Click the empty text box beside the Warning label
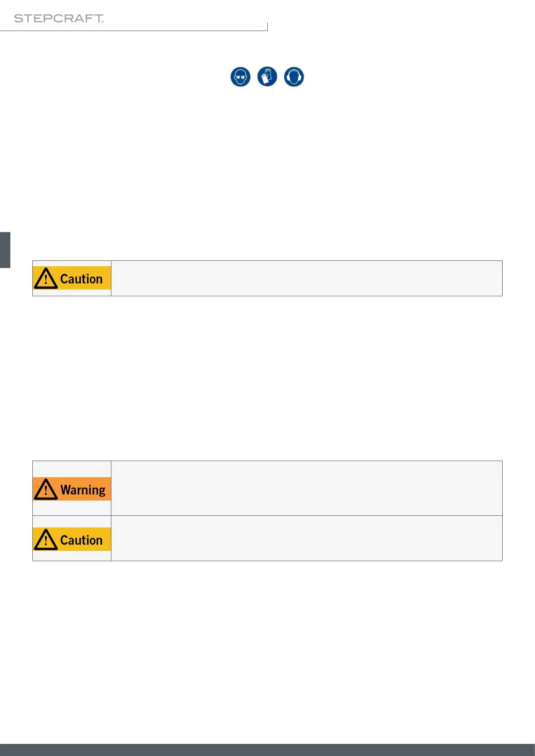The image size is (535, 756). [x=306, y=488]
